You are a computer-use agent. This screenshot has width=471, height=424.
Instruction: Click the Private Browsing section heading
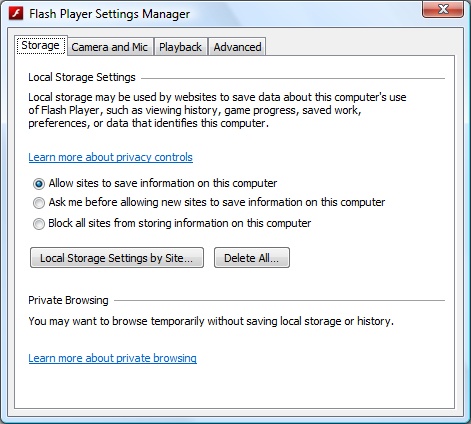click(x=68, y=300)
